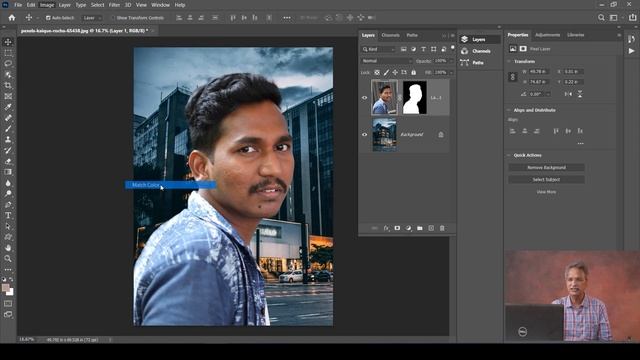Click the View More link
The width and height of the screenshot is (640, 360).
click(546, 192)
